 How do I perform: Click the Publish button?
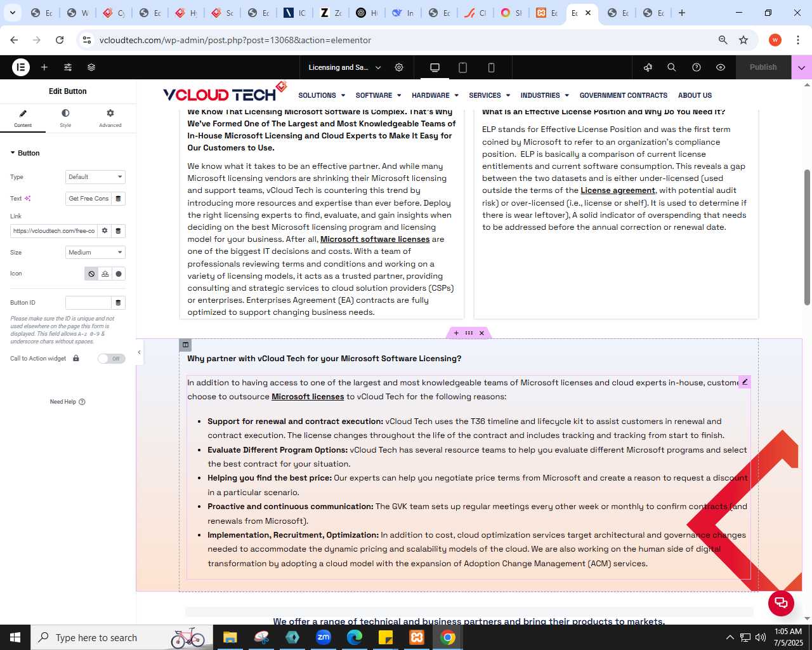click(x=763, y=67)
